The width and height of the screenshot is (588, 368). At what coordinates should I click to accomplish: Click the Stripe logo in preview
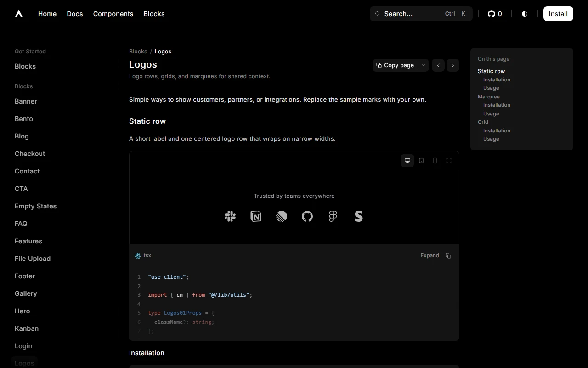359,216
